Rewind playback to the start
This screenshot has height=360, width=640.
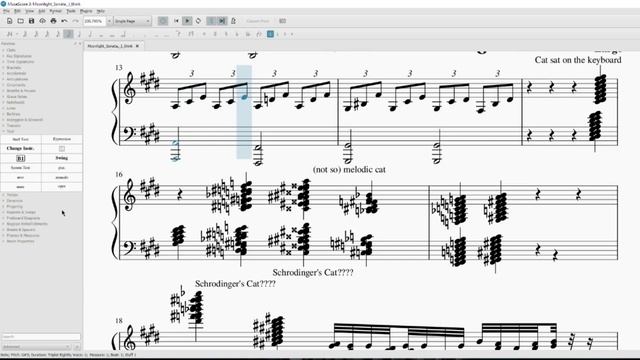(176, 21)
